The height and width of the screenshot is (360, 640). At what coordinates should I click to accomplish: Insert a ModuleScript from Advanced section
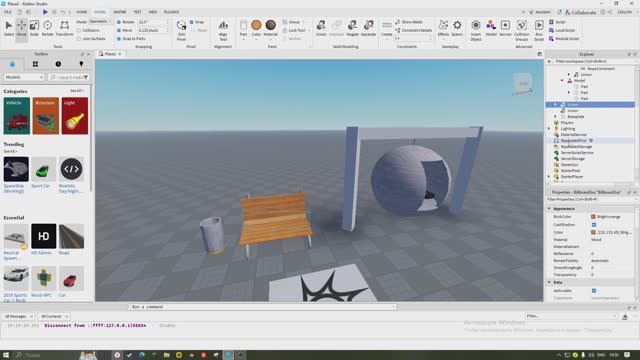click(564, 38)
